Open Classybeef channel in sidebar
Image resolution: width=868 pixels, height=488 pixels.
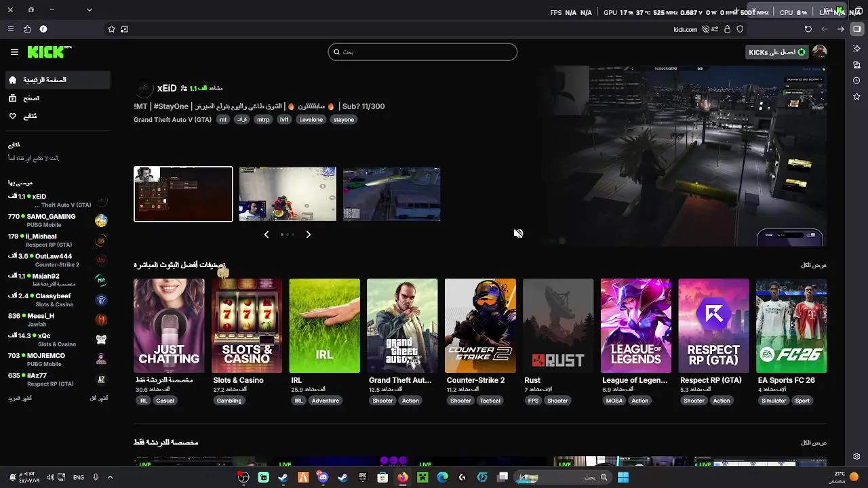pyautogui.click(x=58, y=300)
